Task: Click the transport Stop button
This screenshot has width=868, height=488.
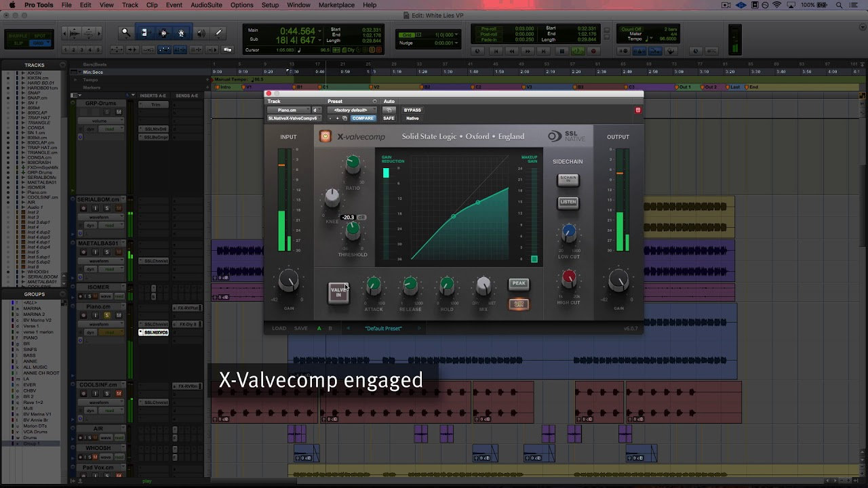Action: (562, 51)
